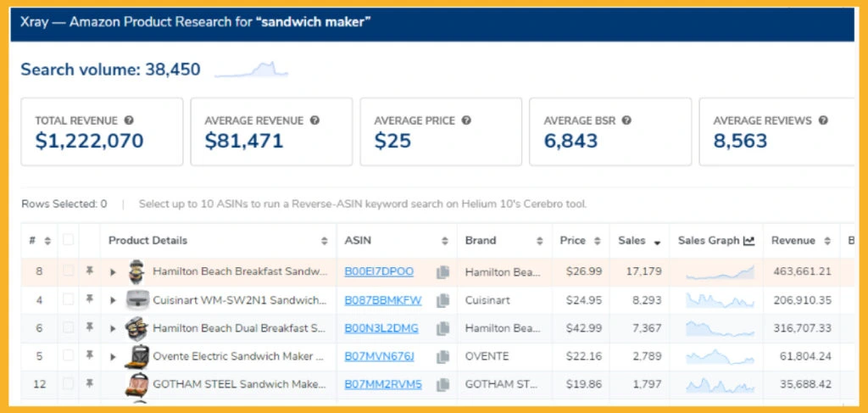The height and width of the screenshot is (413, 868).
Task: Open ASIN link B07MVN676J
Action: 378,356
